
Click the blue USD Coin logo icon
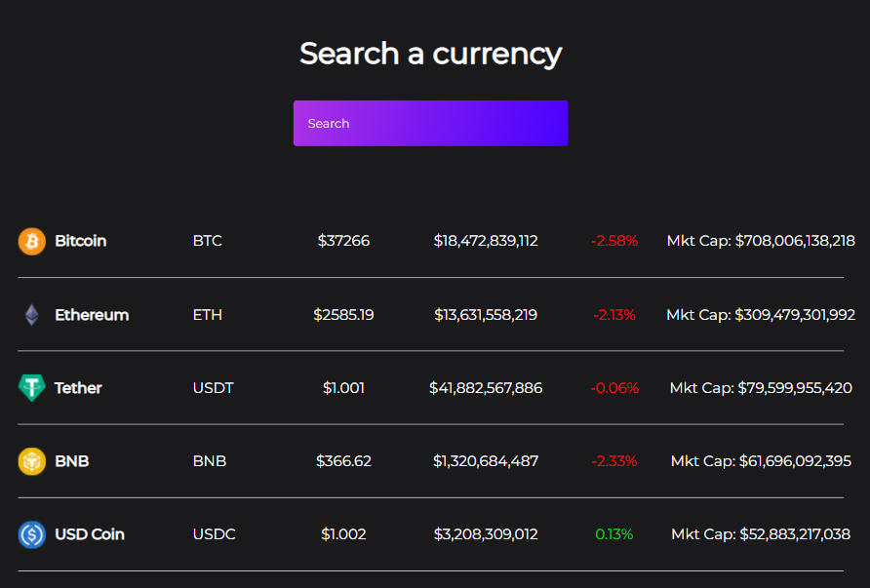point(32,534)
